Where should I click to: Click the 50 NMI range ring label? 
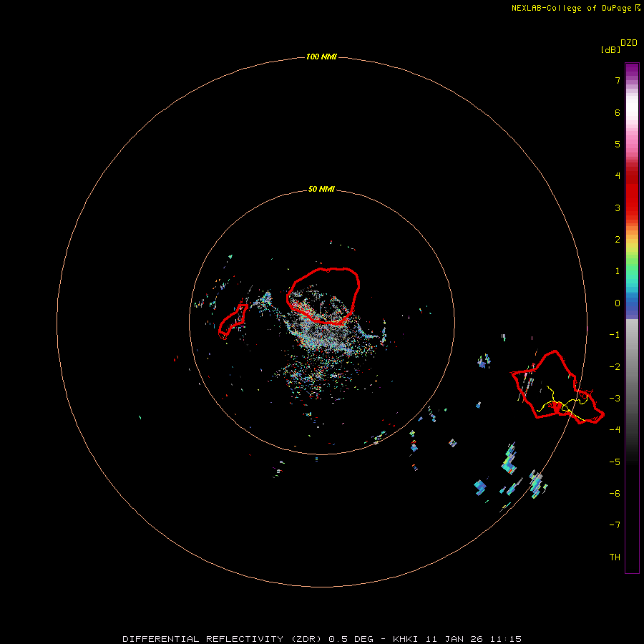click(321, 190)
